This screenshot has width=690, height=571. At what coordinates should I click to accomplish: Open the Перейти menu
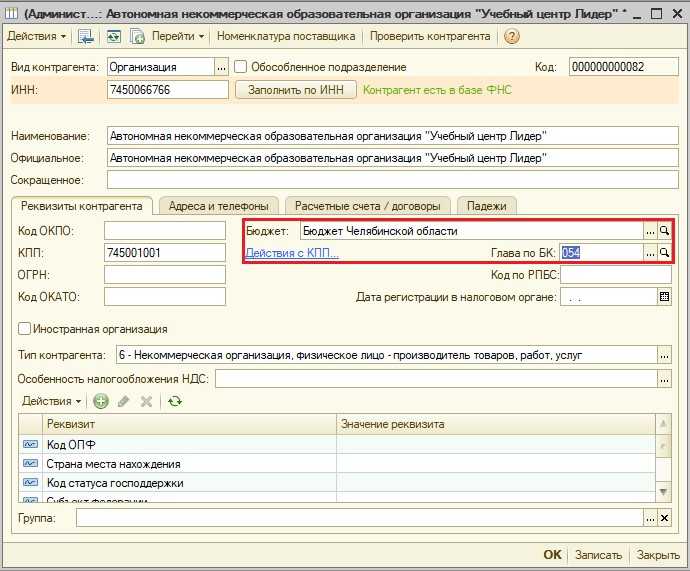(x=178, y=36)
